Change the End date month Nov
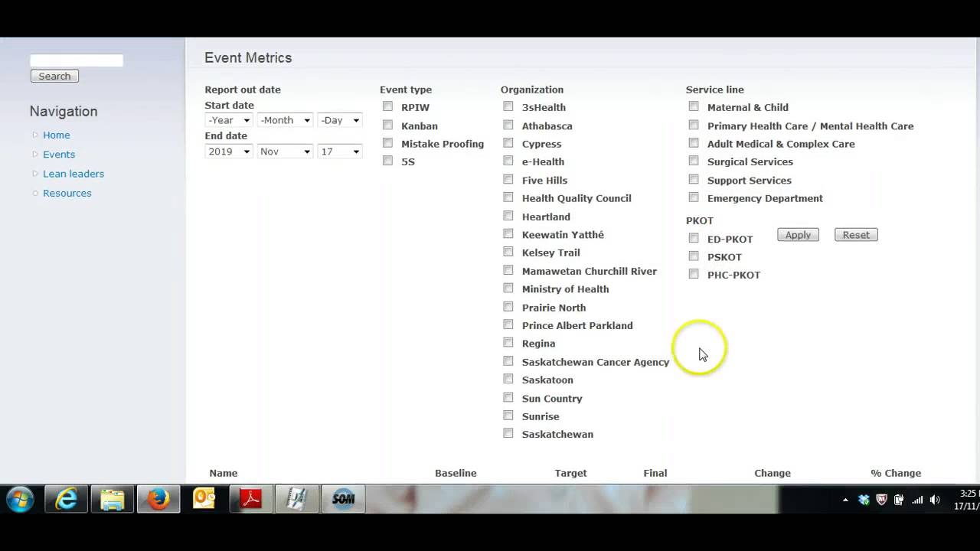The height and width of the screenshot is (551, 980). [x=285, y=152]
